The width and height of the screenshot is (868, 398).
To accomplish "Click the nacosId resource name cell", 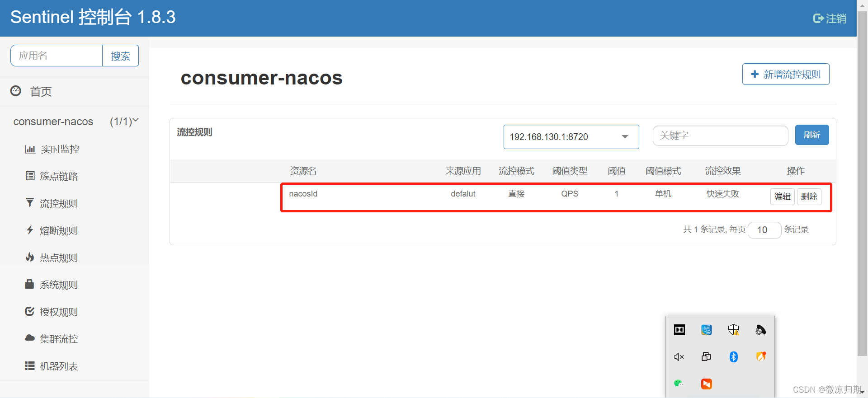I will coord(303,194).
